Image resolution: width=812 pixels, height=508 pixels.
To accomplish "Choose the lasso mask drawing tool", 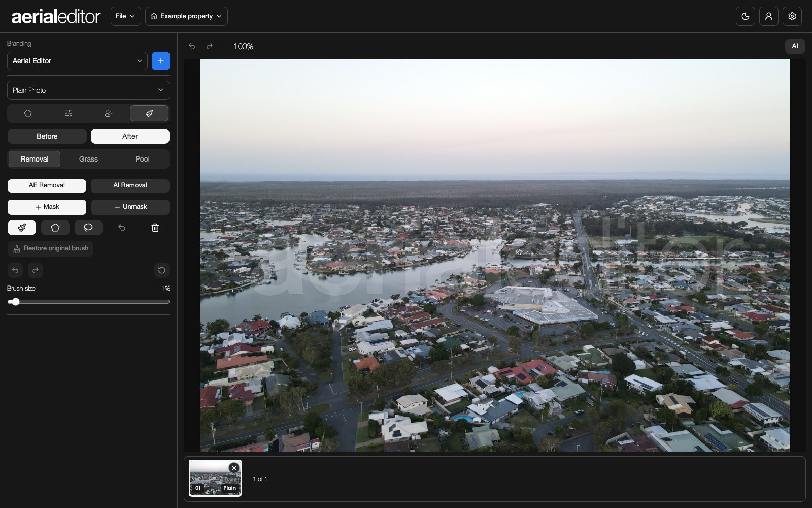I will click(x=88, y=228).
